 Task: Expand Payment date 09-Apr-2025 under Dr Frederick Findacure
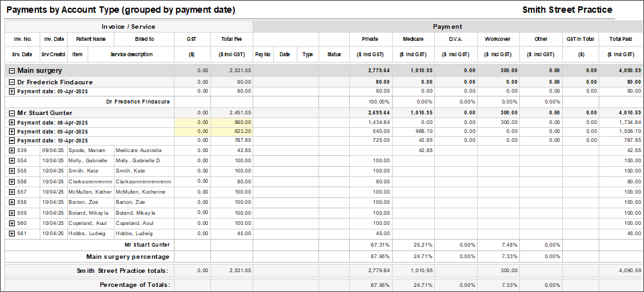click(x=12, y=91)
